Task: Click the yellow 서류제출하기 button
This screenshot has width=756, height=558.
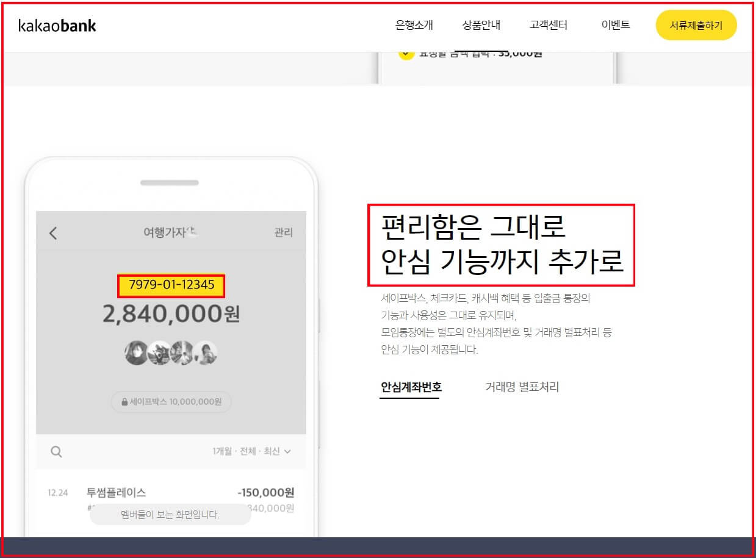Action: (696, 25)
